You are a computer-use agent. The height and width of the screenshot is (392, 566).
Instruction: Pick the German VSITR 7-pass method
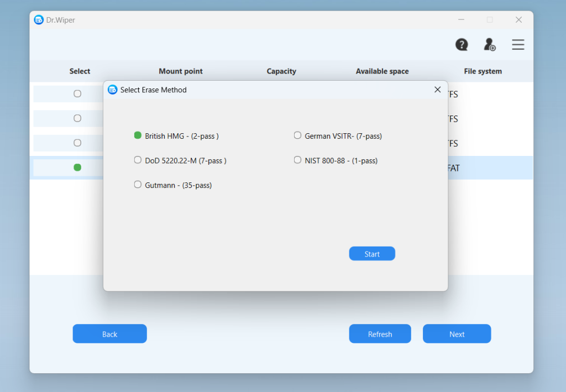(x=297, y=135)
